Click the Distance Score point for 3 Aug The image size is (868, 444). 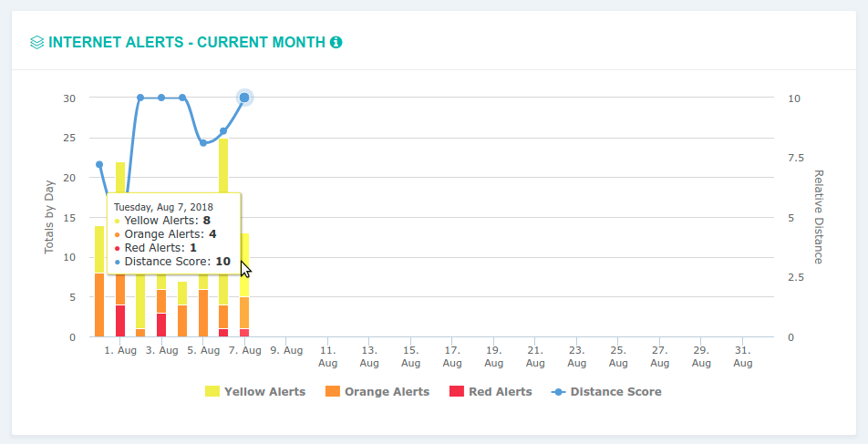click(x=161, y=98)
